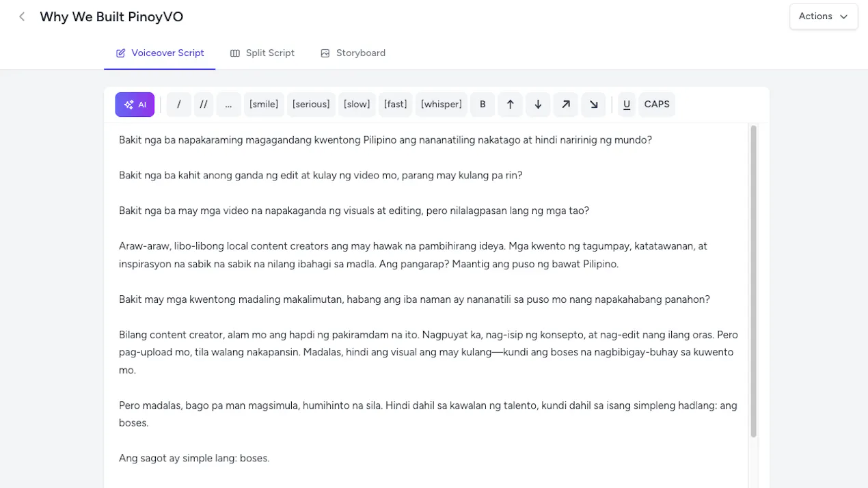Screen dimensions: 868x488
Task: Apply bold B emphasis
Action: [x=483, y=105]
